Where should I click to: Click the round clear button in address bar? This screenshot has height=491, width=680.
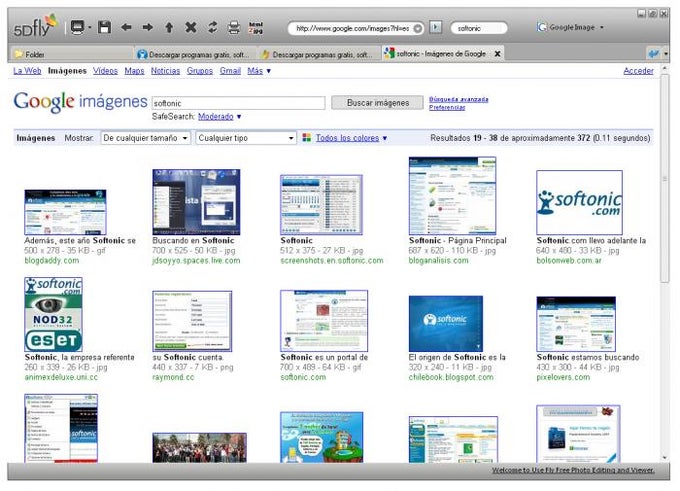coord(418,29)
